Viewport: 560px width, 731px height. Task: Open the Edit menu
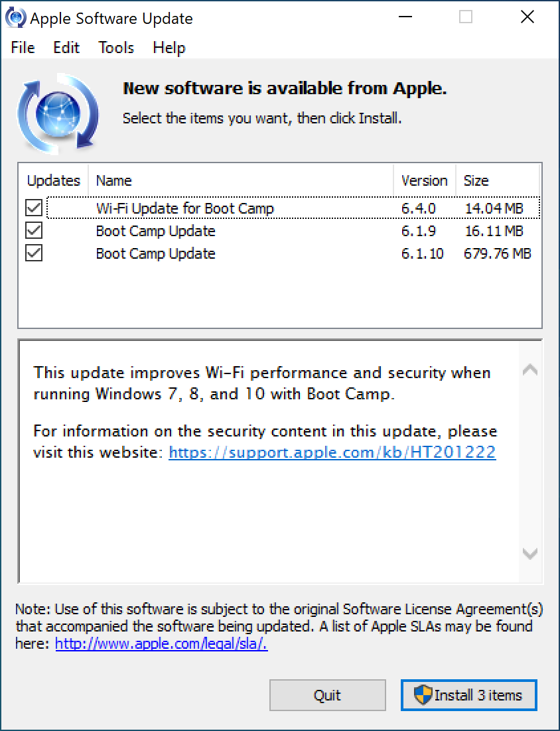(x=66, y=48)
